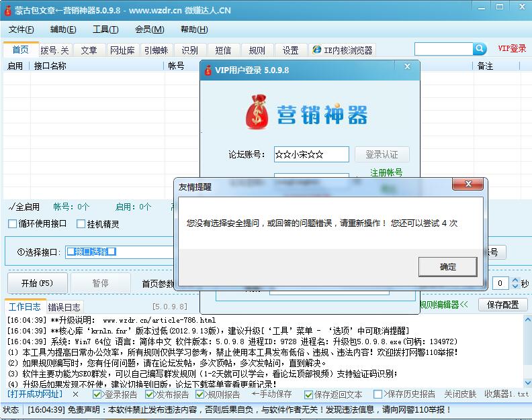Uncheck the 规则报告 checkbox
Viewport: 532px width, 420px height.
(x=200, y=395)
